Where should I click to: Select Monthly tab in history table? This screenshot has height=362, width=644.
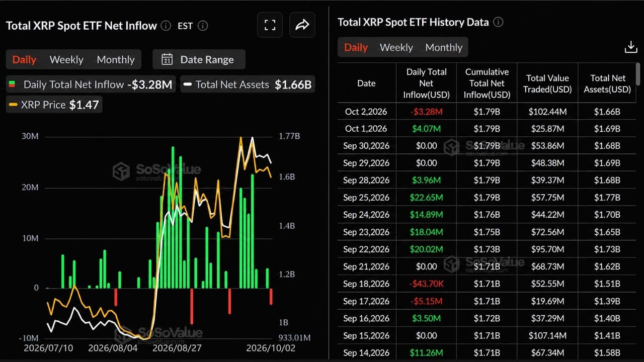[444, 47]
